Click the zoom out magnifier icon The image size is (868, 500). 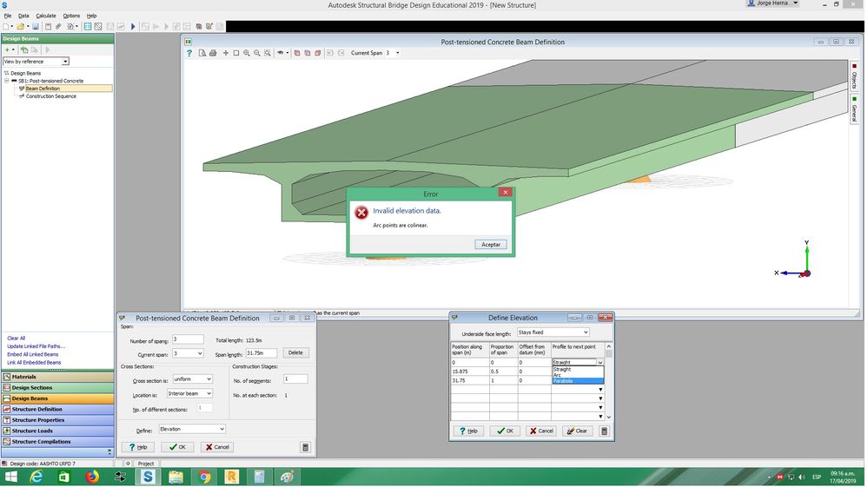257,53
